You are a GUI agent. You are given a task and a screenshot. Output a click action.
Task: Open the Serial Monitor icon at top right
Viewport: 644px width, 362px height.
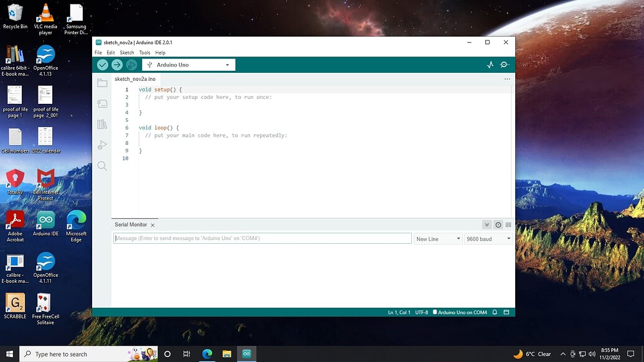point(505,64)
